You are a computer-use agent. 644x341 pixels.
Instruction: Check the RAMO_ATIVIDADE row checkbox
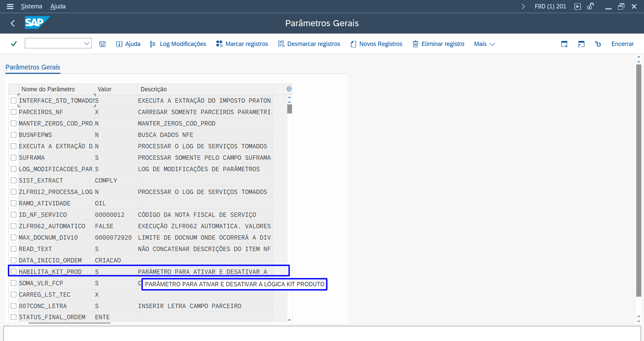click(x=13, y=203)
